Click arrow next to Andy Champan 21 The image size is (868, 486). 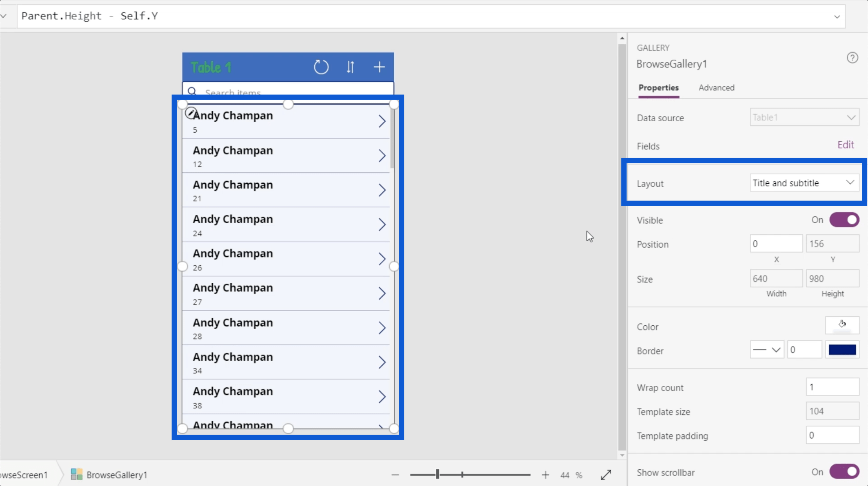(382, 190)
